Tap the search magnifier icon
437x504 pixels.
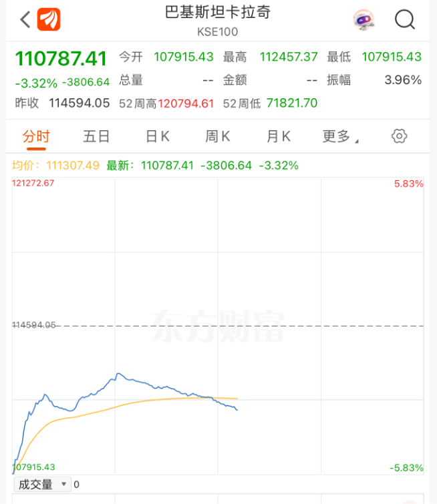click(x=405, y=19)
